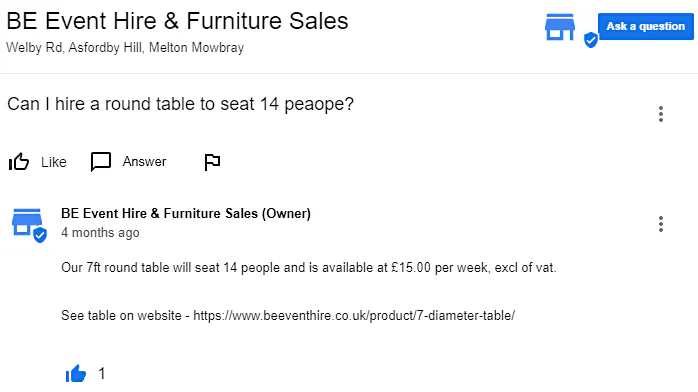Open the owner answer's three-dot menu
The height and width of the screenshot is (392, 698).
coord(661,224)
